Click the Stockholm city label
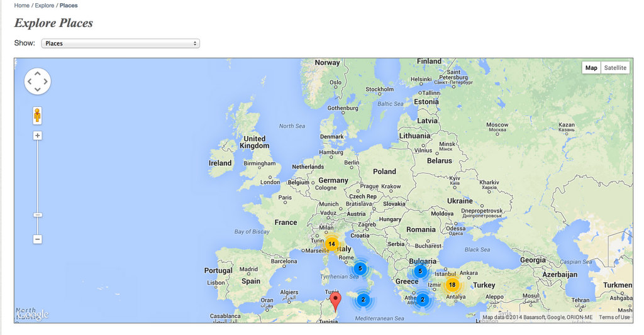Viewport: 644px width, 335px height. 379,89
